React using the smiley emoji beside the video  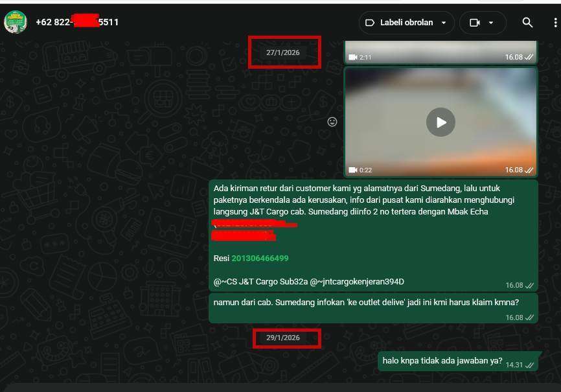tap(332, 122)
